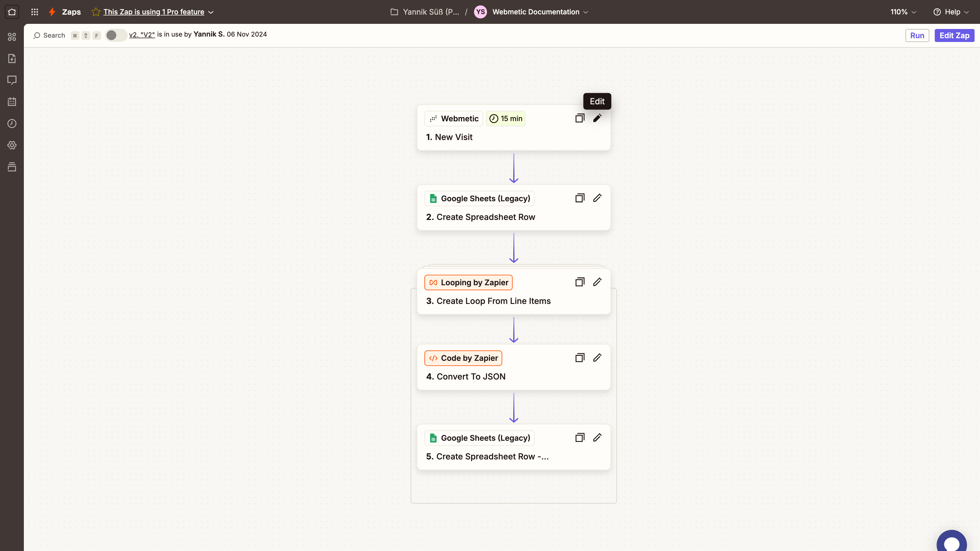This screenshot has height=551, width=980.
Task: Select 5. Create Spreadsheet Row title
Action: (x=487, y=456)
